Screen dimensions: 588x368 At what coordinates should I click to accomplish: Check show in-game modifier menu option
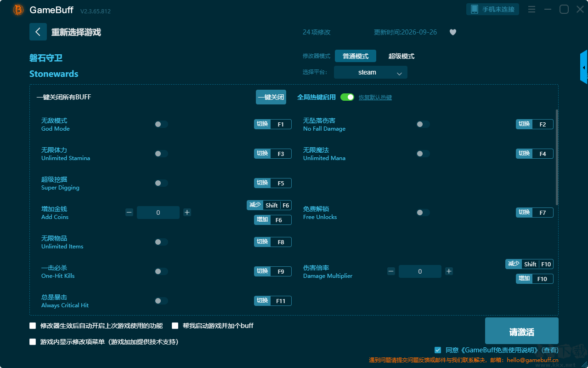click(33, 342)
